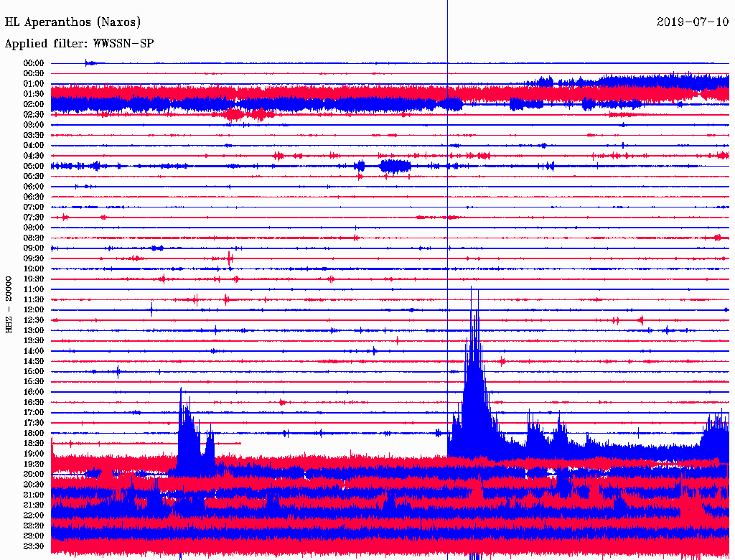Click the 10:30 time row label
The height and width of the screenshot is (560, 735).
click(34, 279)
